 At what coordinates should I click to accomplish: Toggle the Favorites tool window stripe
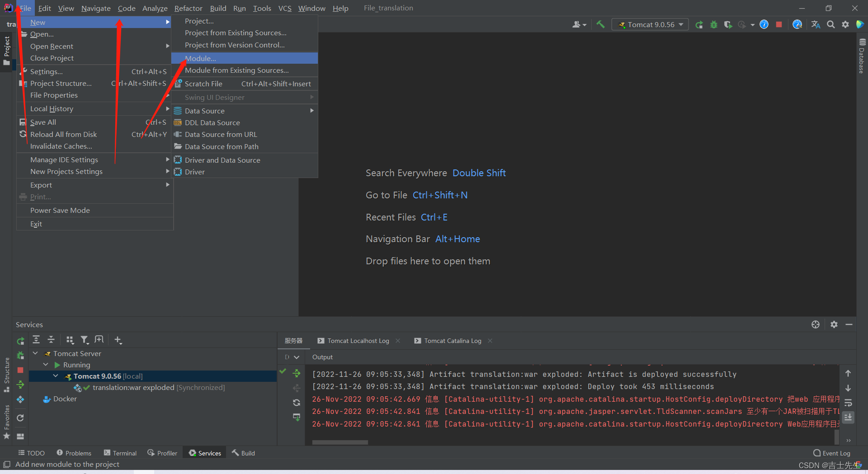click(6, 422)
